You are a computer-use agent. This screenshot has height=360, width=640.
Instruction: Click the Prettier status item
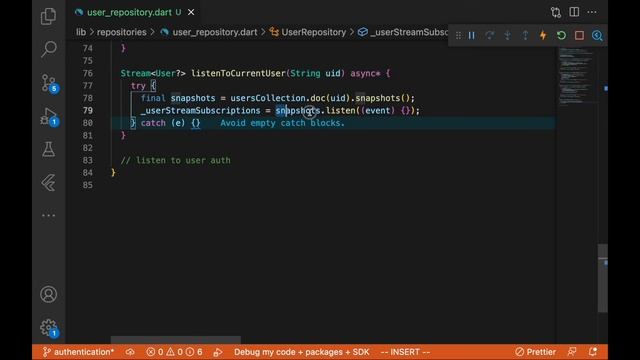coord(536,352)
